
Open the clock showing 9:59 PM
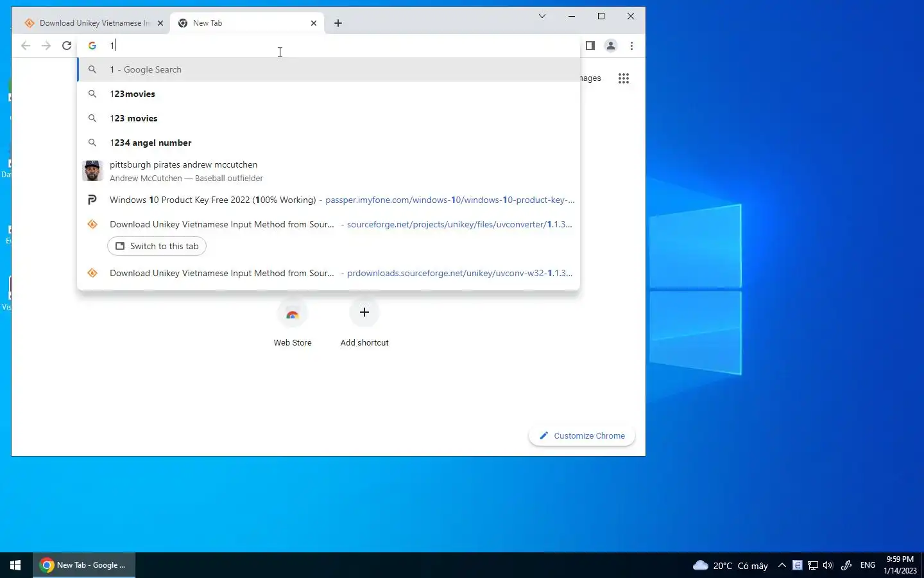(900, 565)
